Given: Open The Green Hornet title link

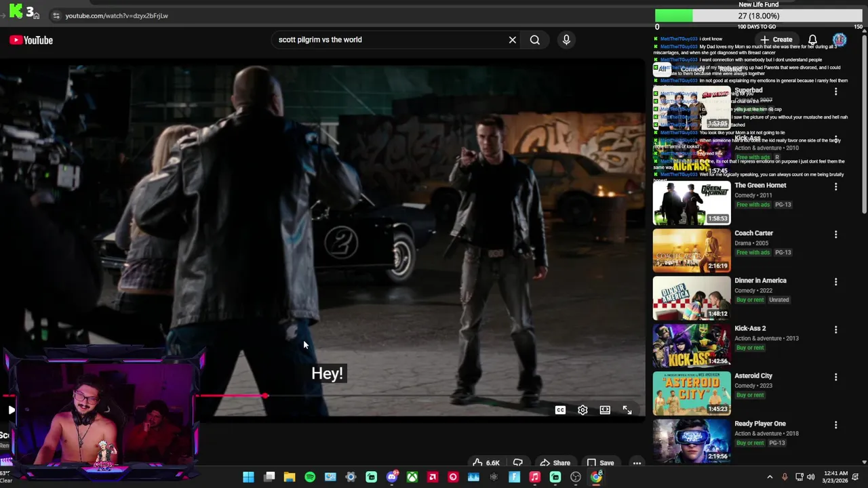Looking at the screenshot, I should (760, 186).
